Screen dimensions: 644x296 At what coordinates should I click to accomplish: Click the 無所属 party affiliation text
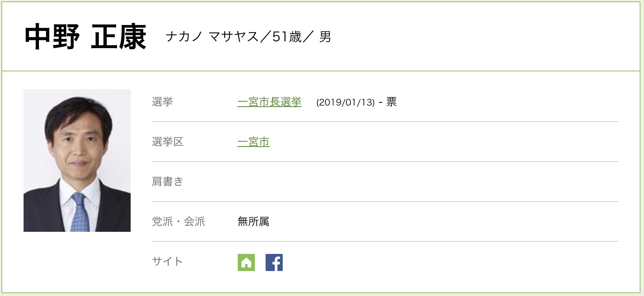[253, 222]
